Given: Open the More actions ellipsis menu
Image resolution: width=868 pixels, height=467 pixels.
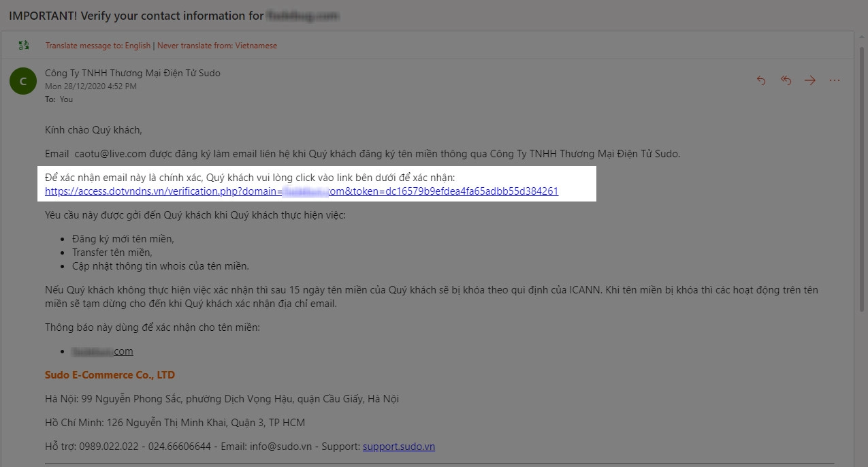Looking at the screenshot, I should pyautogui.click(x=835, y=80).
